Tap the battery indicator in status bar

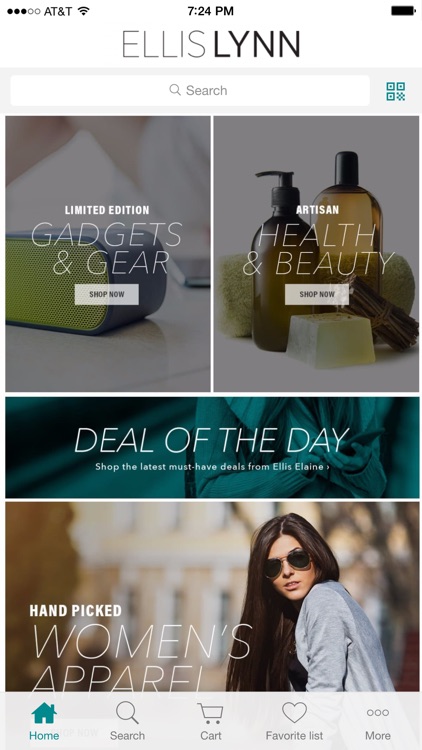click(403, 11)
